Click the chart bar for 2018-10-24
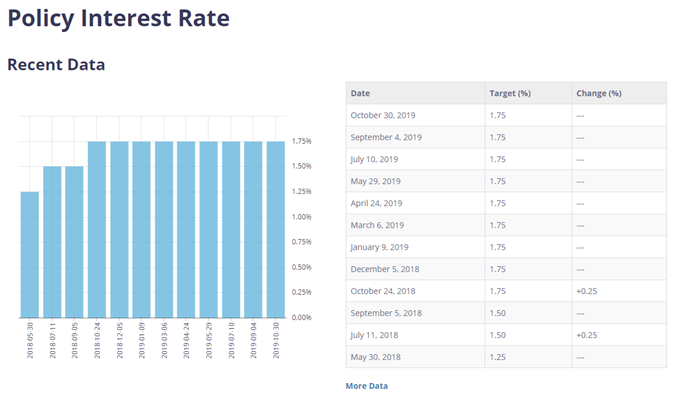This screenshot has width=679, height=395. 97,230
